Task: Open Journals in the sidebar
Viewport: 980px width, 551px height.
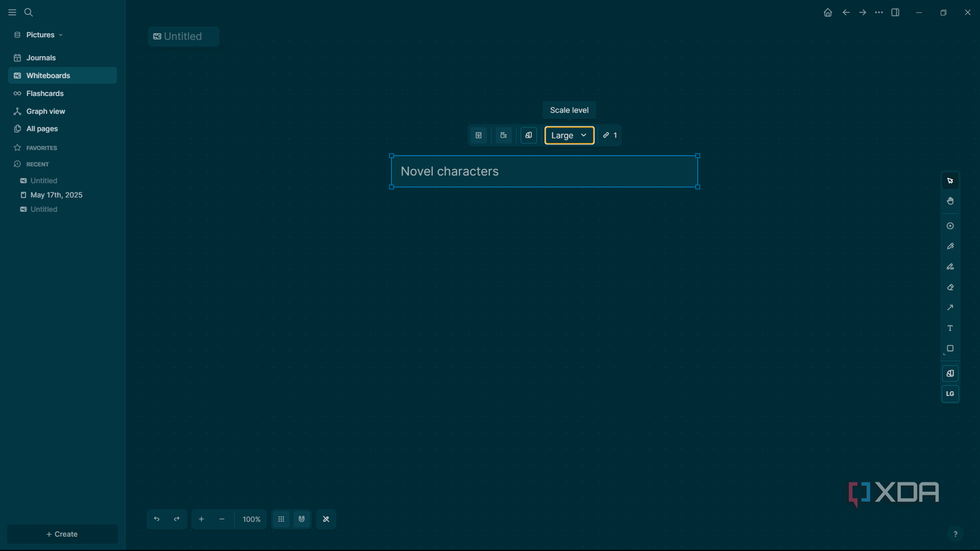Action: click(x=63, y=57)
